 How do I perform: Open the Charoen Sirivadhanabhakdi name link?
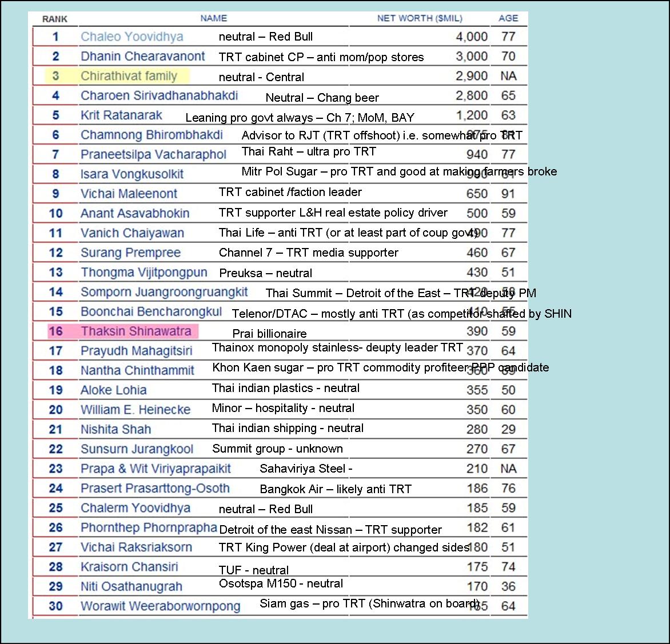pos(159,95)
